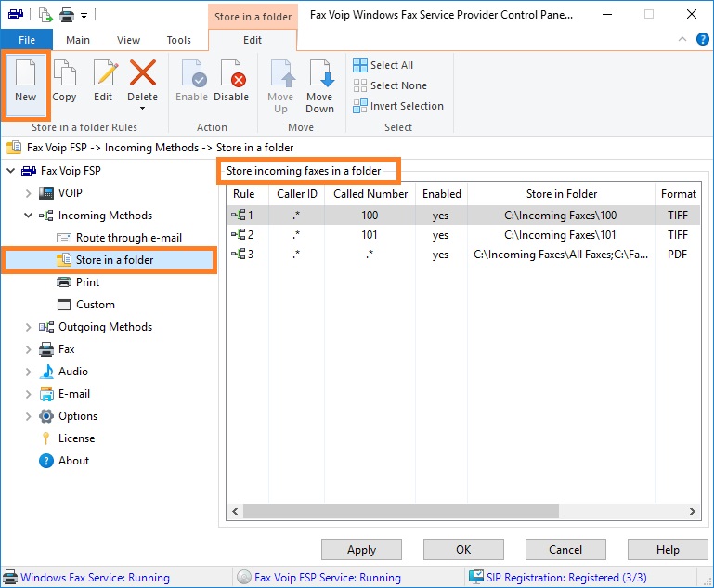Click SIP Registration status link
Image resolution: width=714 pixels, height=588 pixels.
coord(566,578)
